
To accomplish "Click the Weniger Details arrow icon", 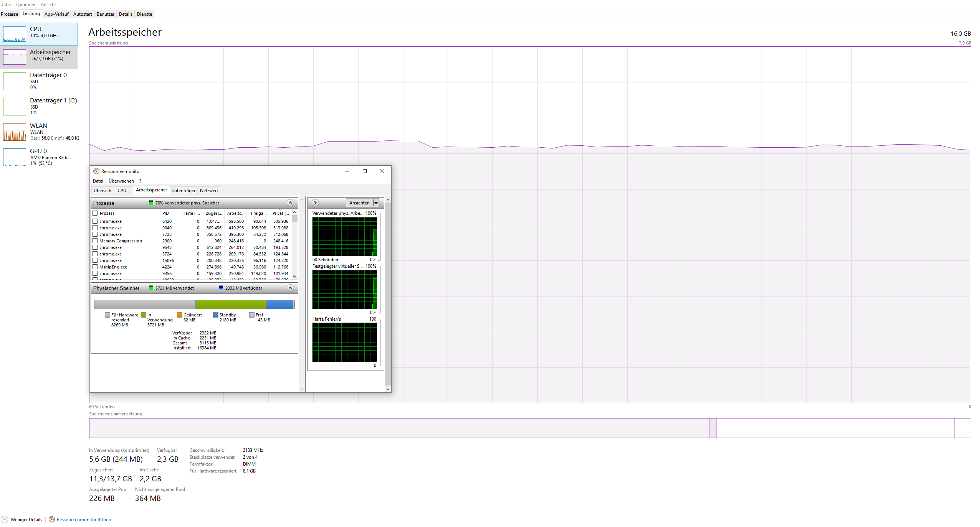I will tap(4, 519).
